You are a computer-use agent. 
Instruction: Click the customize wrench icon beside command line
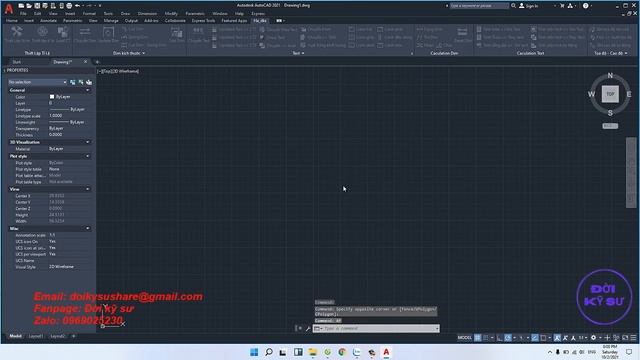tap(308, 329)
